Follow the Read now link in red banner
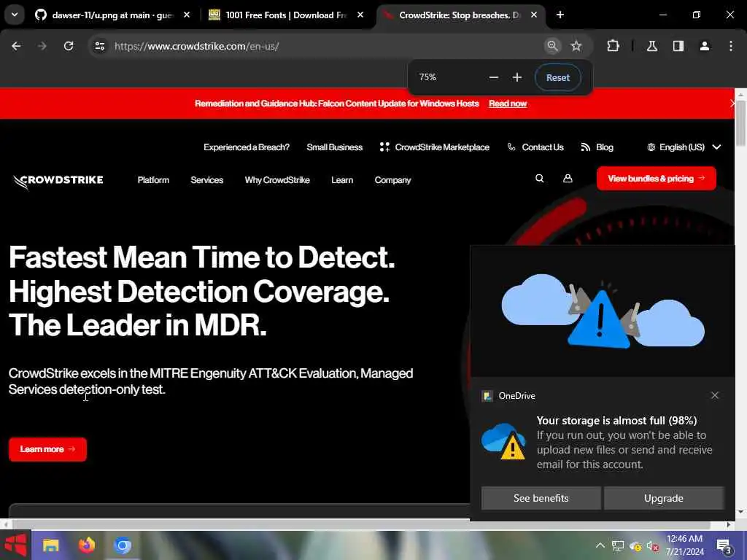 pyautogui.click(x=508, y=104)
